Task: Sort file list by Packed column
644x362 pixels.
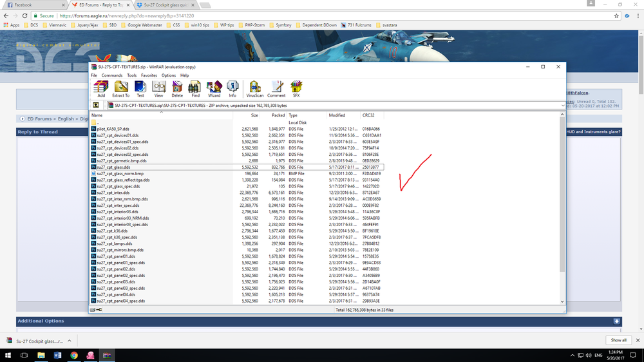Action: (273, 115)
